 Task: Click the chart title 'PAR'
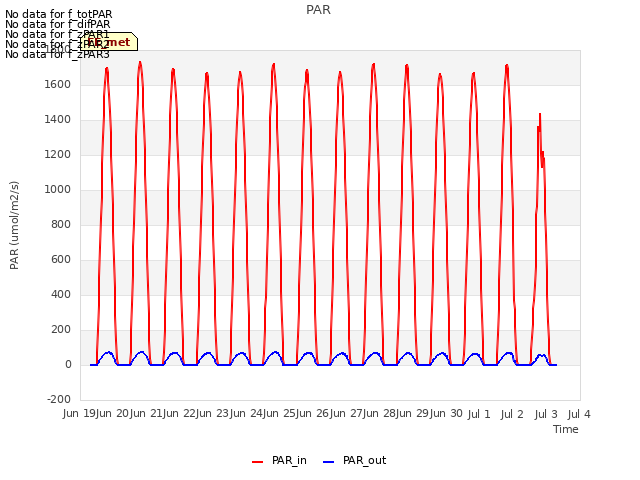pyautogui.click(x=318, y=10)
